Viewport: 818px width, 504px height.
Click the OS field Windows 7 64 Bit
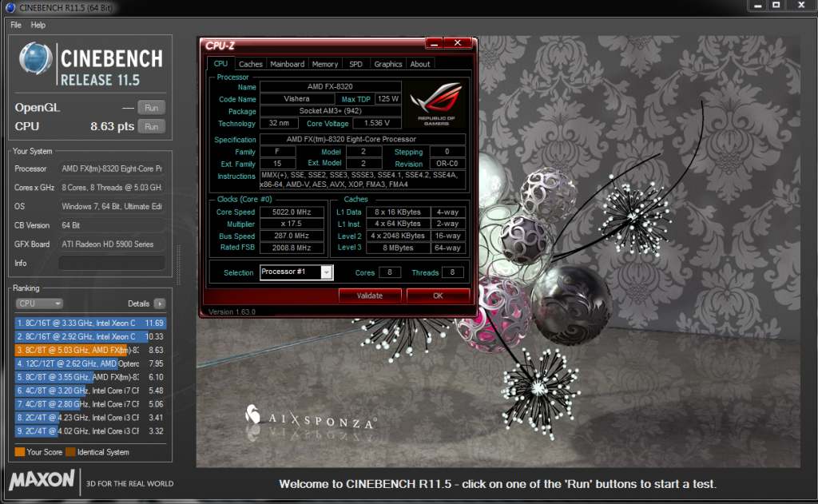tap(112, 206)
